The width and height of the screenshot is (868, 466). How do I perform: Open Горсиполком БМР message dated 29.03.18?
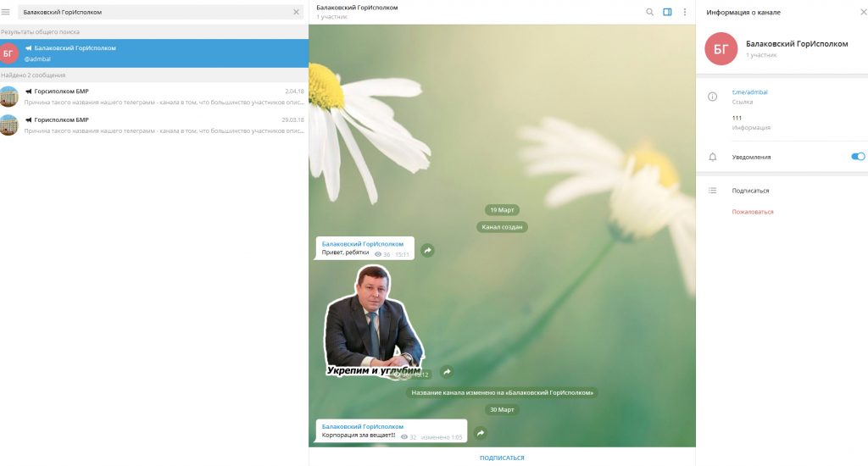[x=154, y=125]
